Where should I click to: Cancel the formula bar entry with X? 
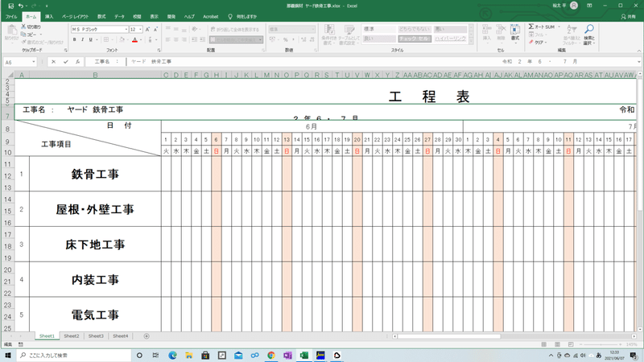(x=53, y=62)
